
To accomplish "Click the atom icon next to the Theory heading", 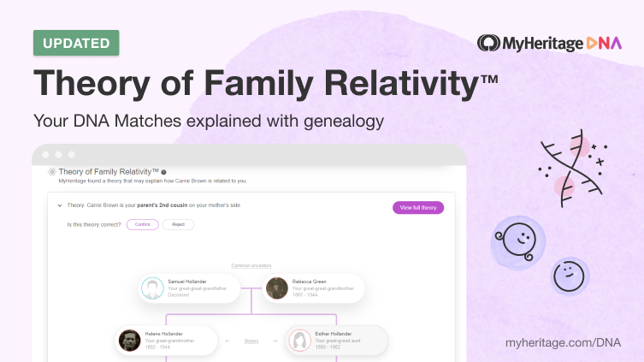I will pos(52,172).
